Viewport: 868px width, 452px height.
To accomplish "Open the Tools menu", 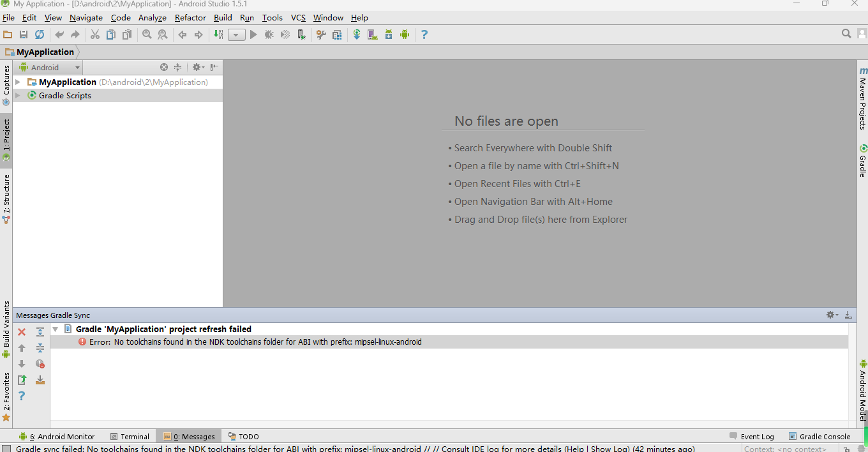I will [273, 18].
